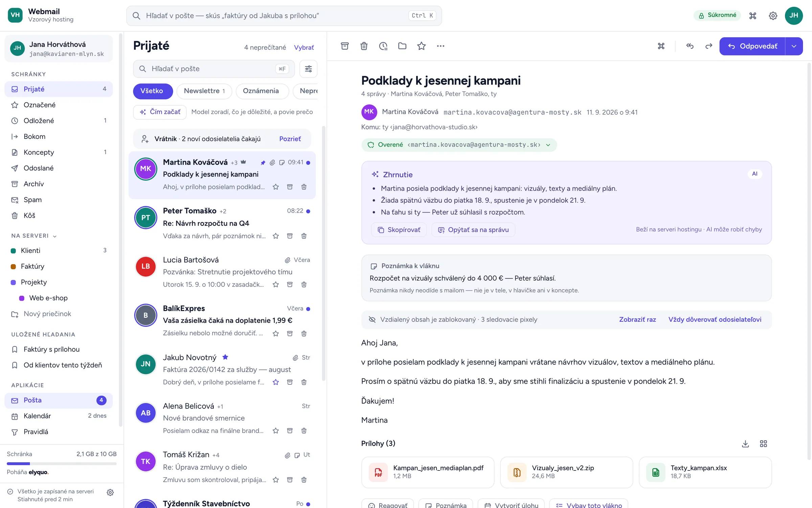
Task: Click Pozrieť in the Vrátnik banner
Action: pos(290,139)
